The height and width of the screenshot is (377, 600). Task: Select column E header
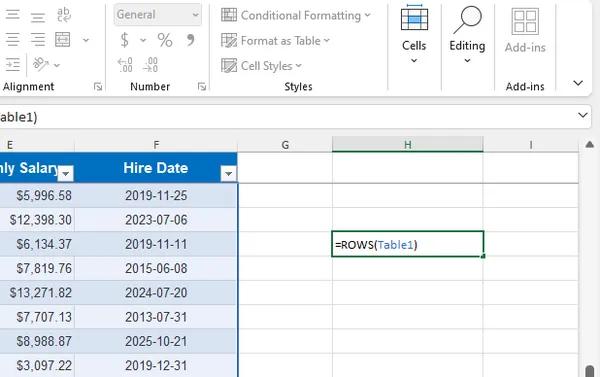point(37,145)
